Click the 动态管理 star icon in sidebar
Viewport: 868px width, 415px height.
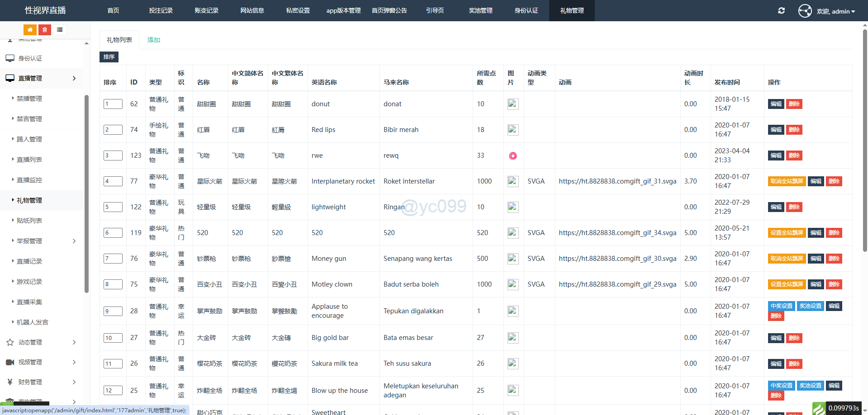10,342
